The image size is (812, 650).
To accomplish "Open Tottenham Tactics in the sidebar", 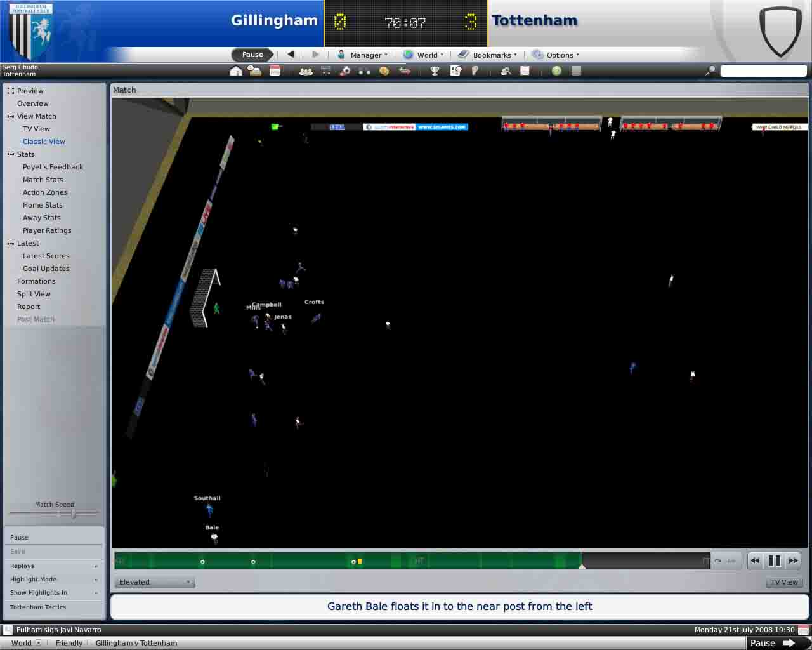I will coord(38,607).
